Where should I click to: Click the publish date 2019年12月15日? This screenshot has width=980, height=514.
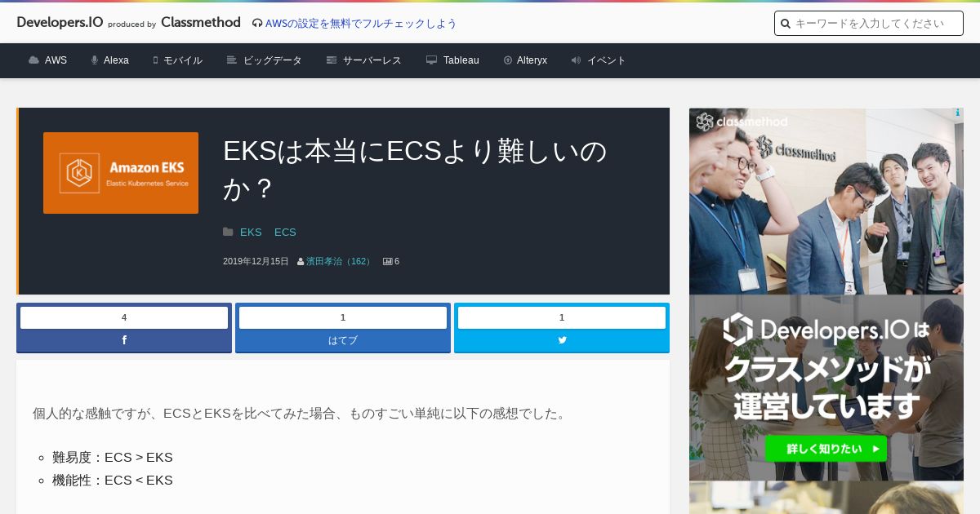[256, 262]
